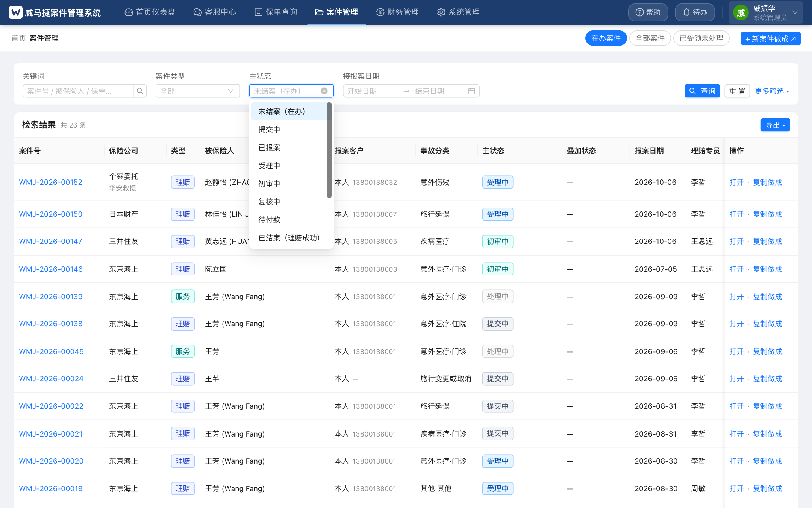Choose 待付款 from the status list
Image resolution: width=812 pixels, height=508 pixels.
pos(289,220)
